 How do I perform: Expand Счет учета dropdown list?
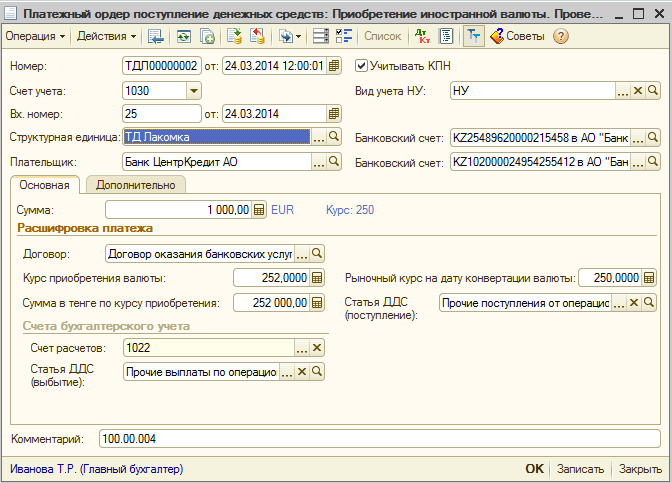pyautogui.click(x=194, y=90)
